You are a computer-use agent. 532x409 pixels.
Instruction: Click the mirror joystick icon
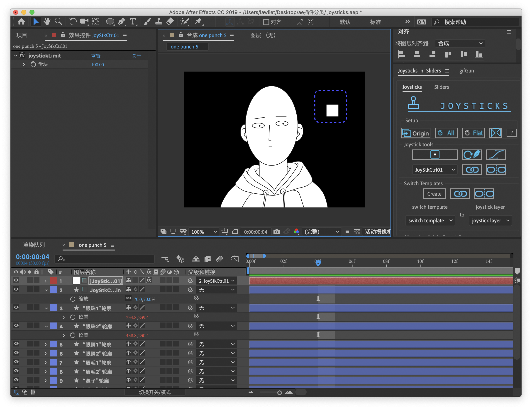495,133
